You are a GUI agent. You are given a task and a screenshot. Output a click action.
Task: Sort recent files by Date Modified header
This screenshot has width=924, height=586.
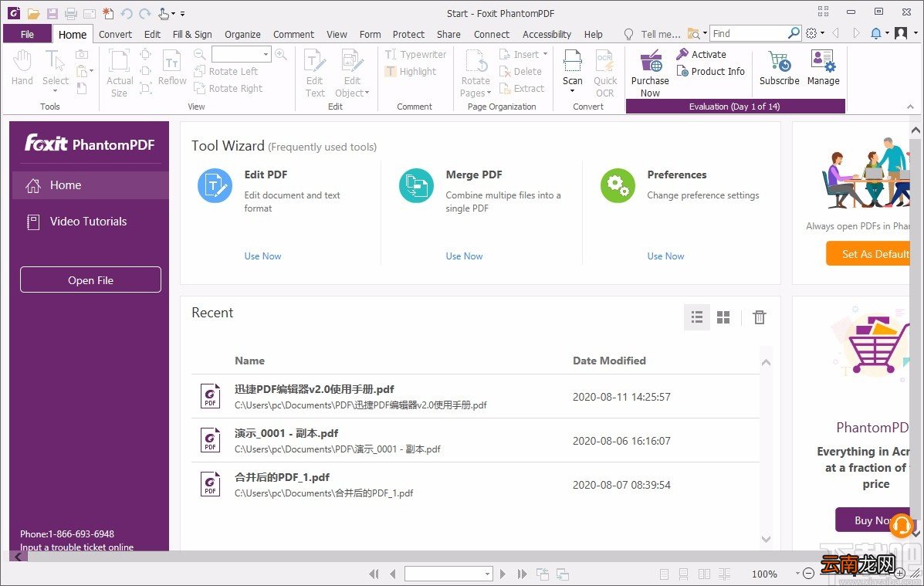pyautogui.click(x=609, y=361)
